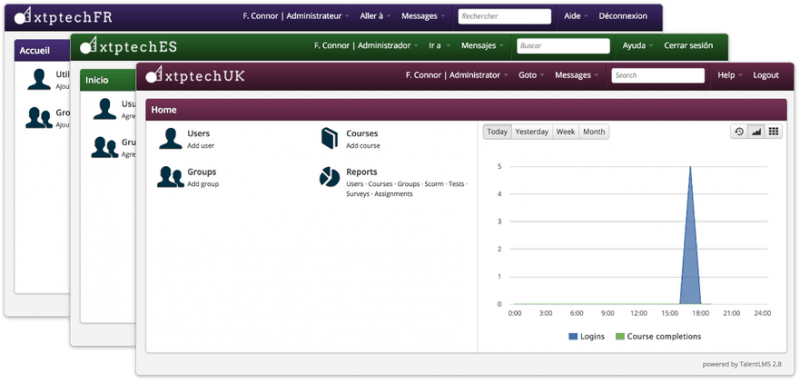Click the xtptechUK logo
Screen dimensions: 800x383
coord(195,75)
